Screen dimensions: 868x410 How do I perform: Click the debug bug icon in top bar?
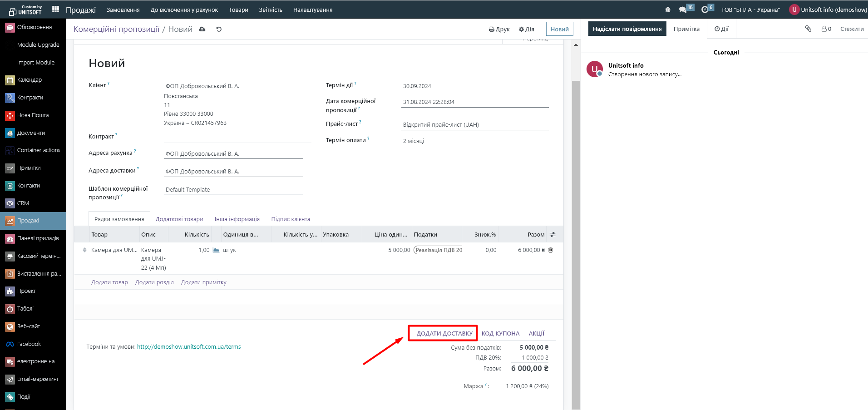click(667, 10)
